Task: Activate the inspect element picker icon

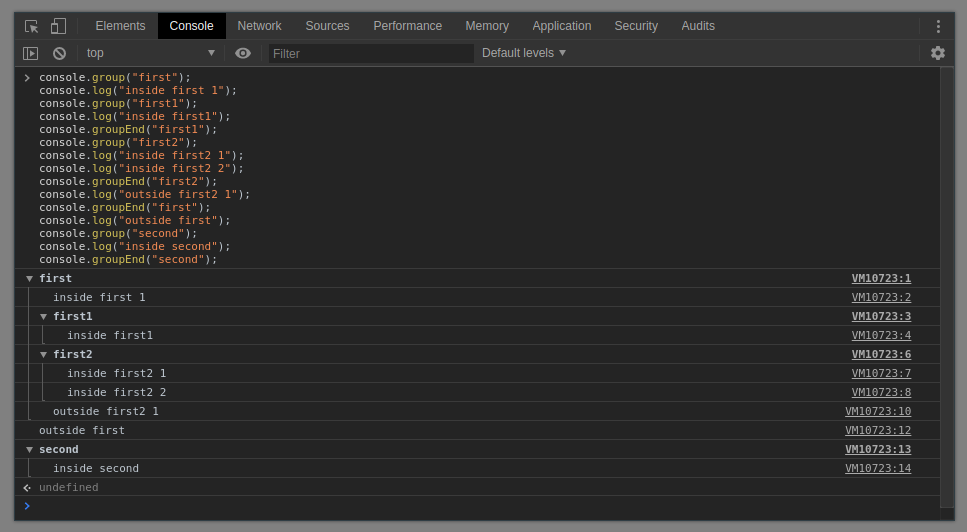Action: (x=31, y=27)
